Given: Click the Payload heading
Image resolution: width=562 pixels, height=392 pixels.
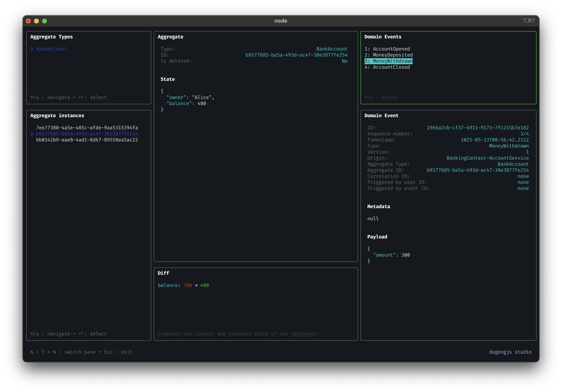Looking at the screenshot, I should pos(377,237).
